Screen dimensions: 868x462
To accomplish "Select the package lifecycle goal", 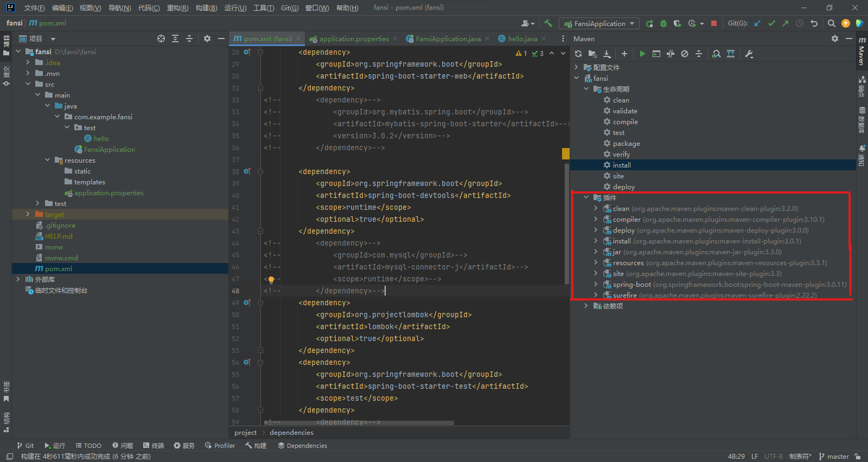I will (626, 143).
